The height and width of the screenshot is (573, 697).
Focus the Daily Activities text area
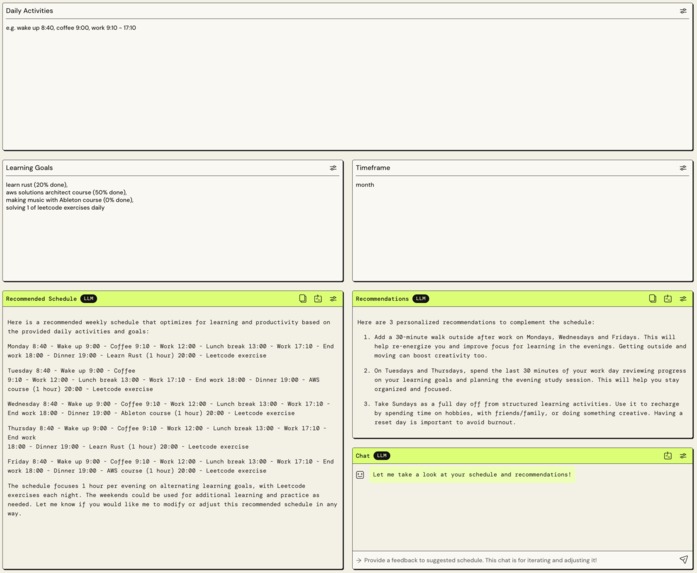click(x=348, y=84)
